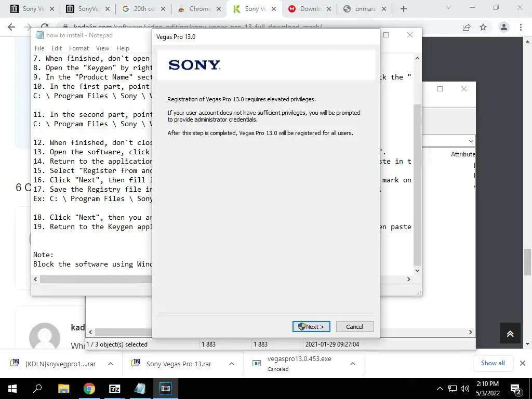Open 7-Zip from taskbar
The width and height of the screenshot is (532, 399).
click(115, 389)
